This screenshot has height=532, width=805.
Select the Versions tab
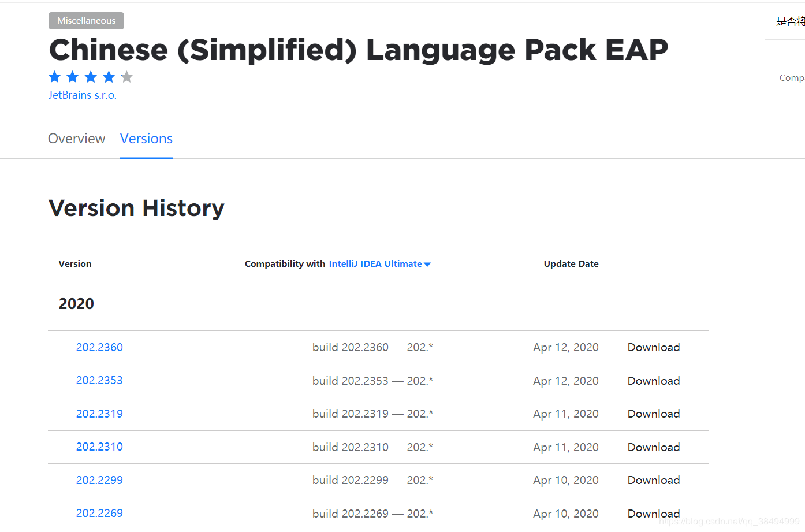[146, 139]
